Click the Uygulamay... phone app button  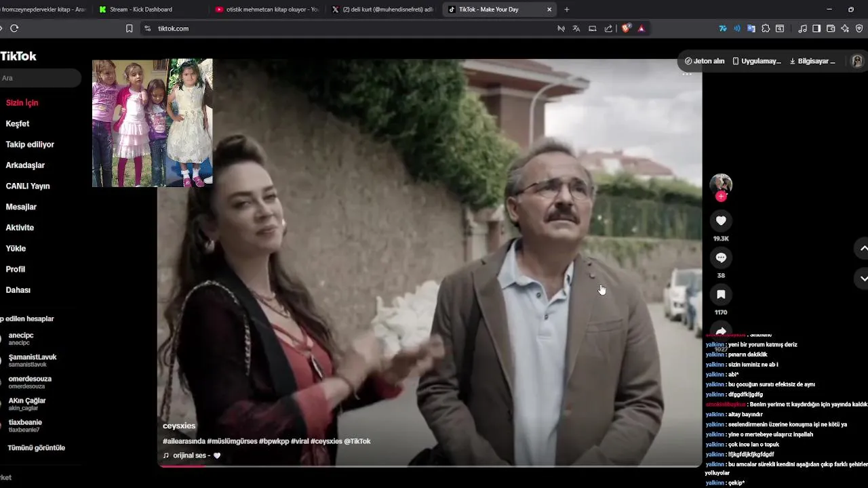tap(757, 61)
